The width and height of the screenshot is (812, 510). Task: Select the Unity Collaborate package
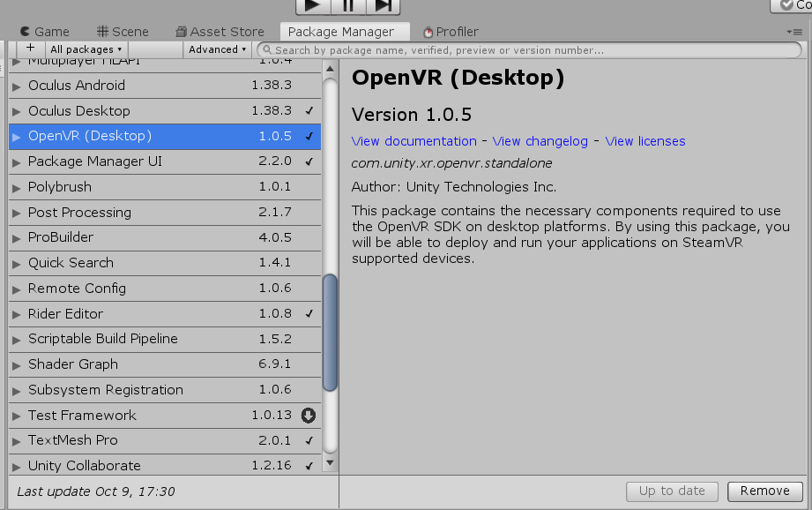tap(165, 465)
